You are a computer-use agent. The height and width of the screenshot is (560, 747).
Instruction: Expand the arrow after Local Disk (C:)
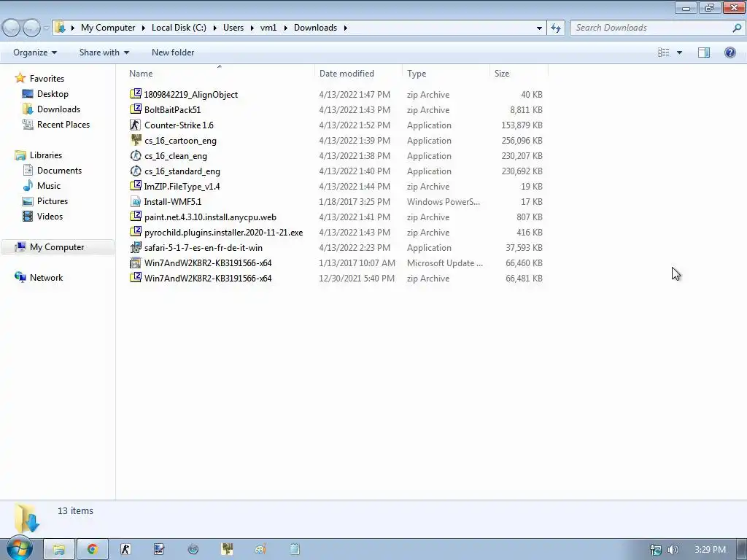click(x=215, y=28)
